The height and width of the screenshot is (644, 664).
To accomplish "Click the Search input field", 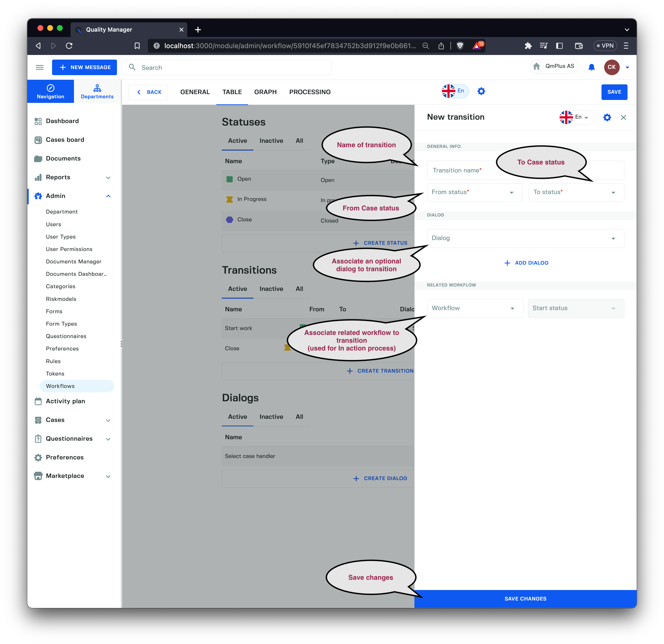I will 227,67.
